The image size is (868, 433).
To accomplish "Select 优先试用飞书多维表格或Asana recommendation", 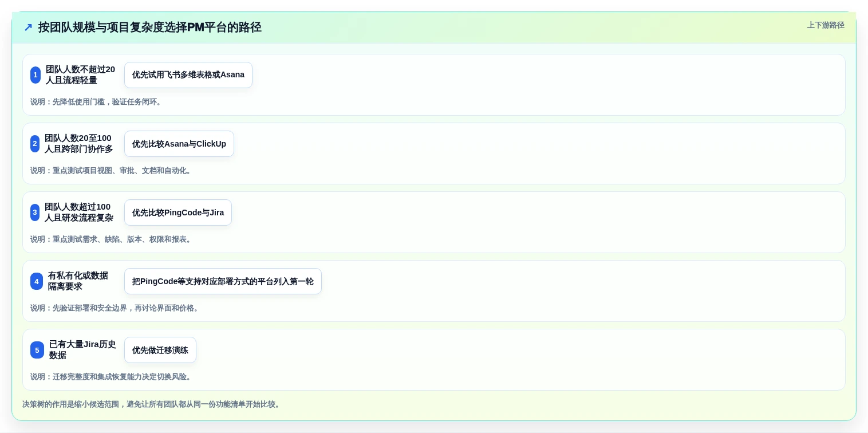I will (x=188, y=75).
